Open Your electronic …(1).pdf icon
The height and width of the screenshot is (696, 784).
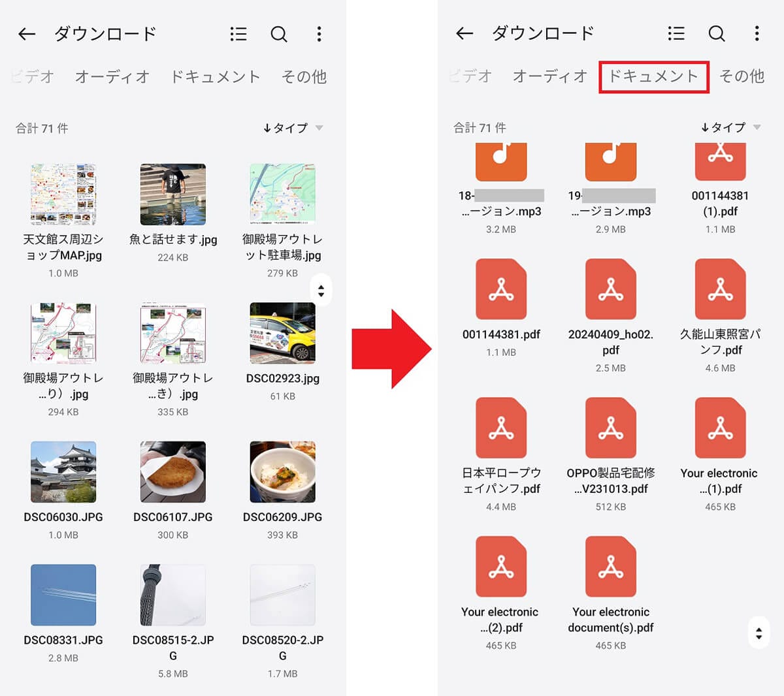(x=721, y=428)
